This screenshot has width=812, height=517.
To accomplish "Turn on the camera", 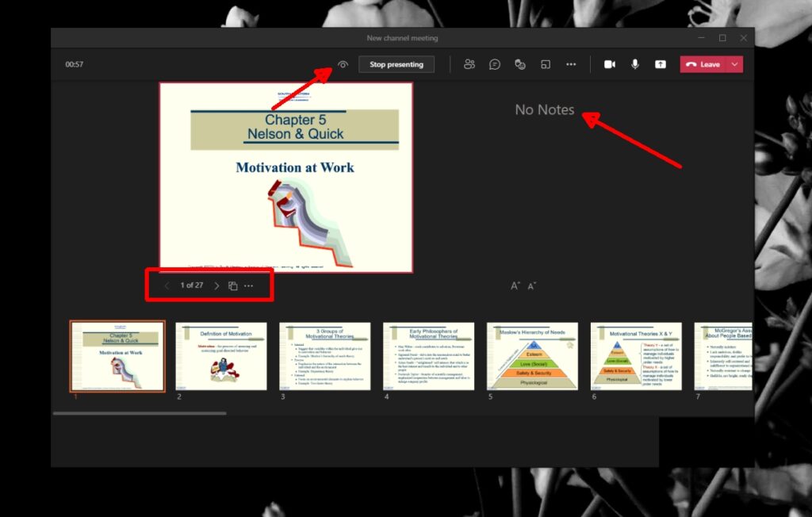I will point(609,64).
